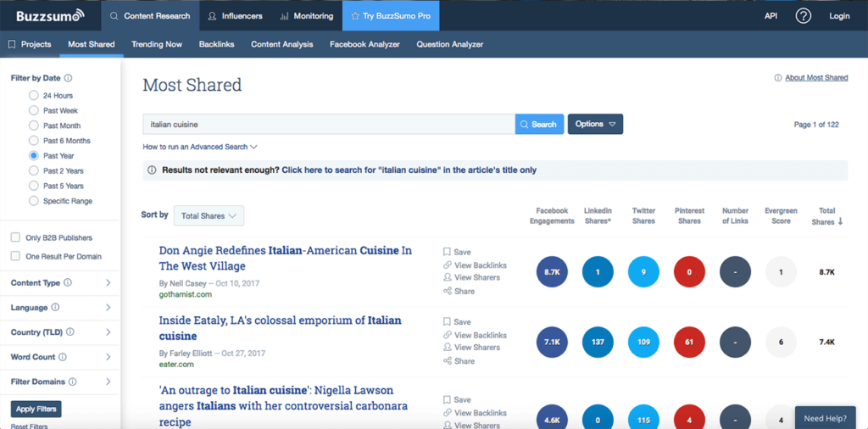Screen dimensions: 868x429
Task: Select the Past Year radio button
Action: click(34, 155)
